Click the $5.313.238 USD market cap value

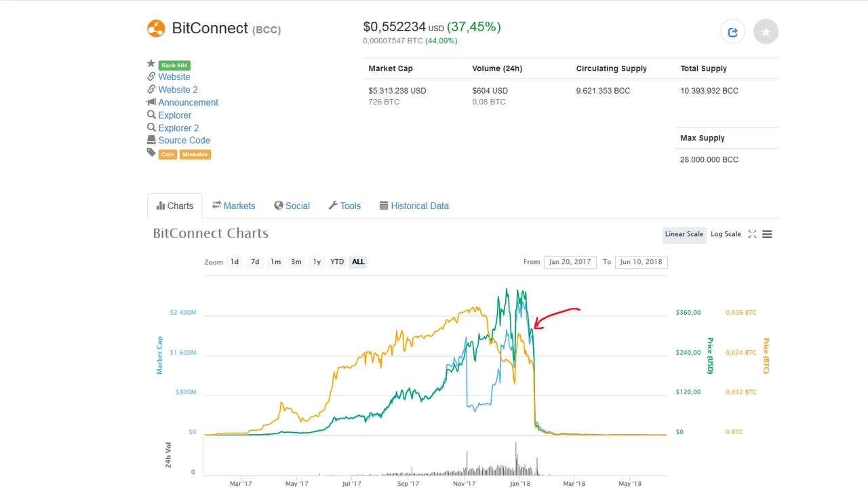(x=397, y=91)
